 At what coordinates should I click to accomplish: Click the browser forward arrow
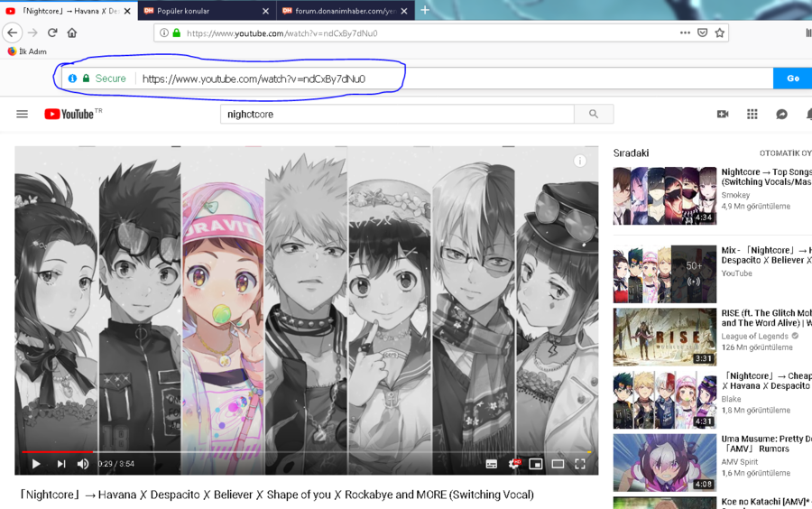coord(32,32)
